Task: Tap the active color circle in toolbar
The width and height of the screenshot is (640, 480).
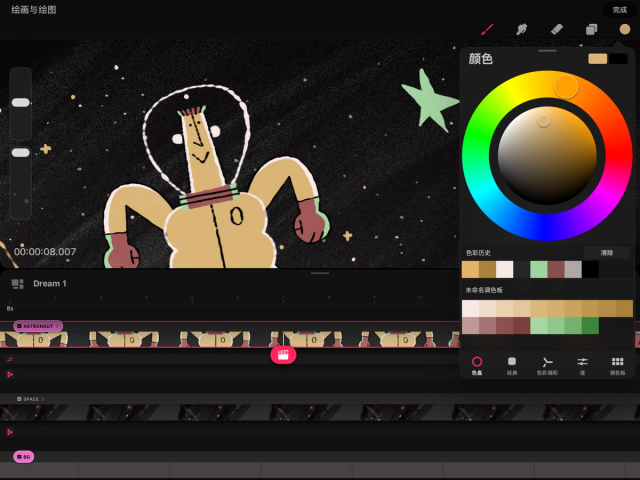Action: pyautogui.click(x=624, y=29)
